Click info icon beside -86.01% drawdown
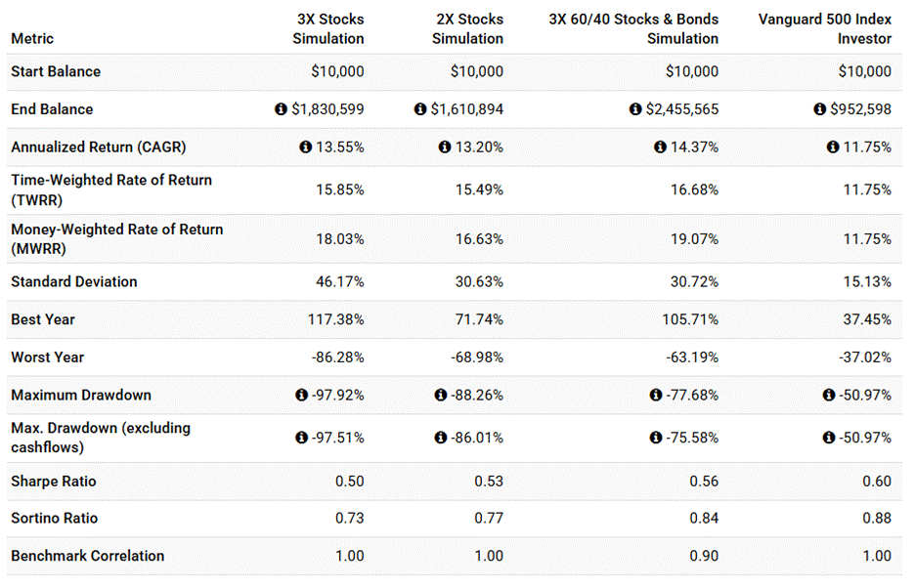 pyautogui.click(x=440, y=438)
